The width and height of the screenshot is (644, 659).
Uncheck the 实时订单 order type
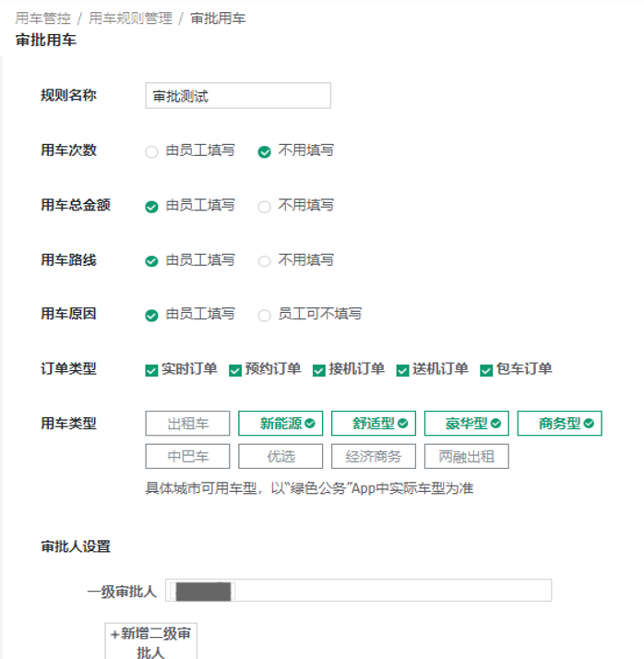[x=152, y=370]
